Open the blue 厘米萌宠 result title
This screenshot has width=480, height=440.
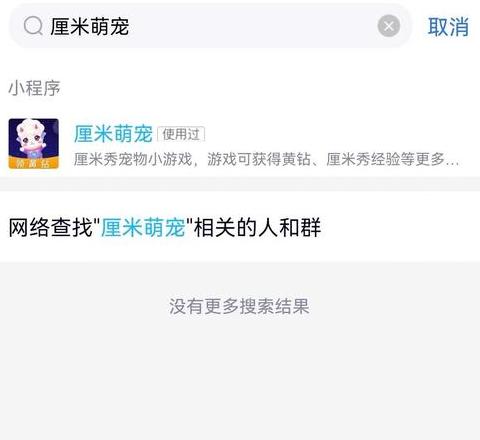coord(113,134)
